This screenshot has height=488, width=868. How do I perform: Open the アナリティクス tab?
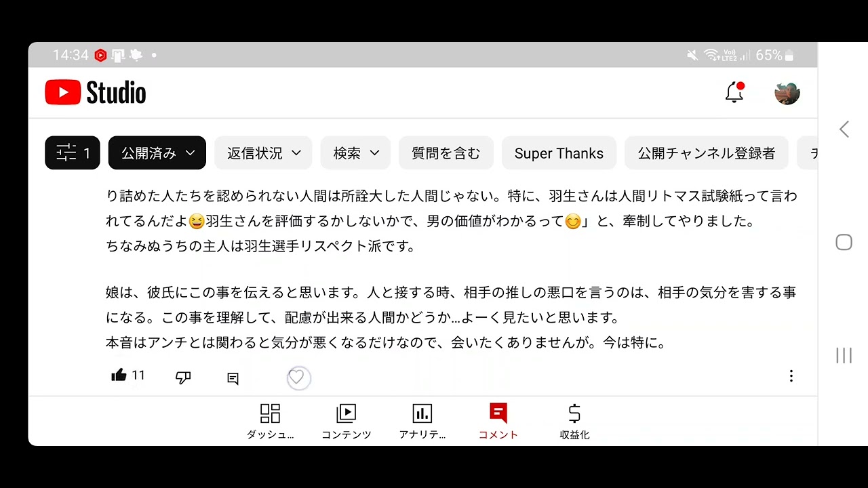click(422, 422)
